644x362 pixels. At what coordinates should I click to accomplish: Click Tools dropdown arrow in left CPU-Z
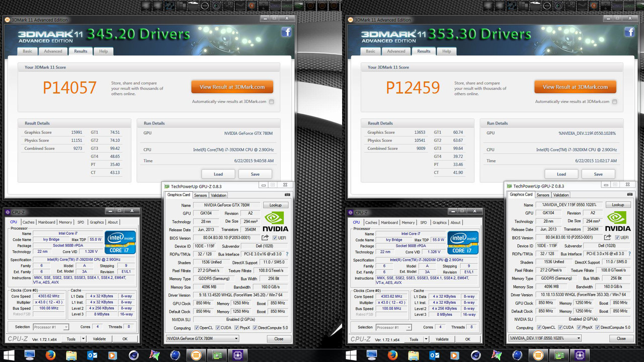[x=83, y=339]
